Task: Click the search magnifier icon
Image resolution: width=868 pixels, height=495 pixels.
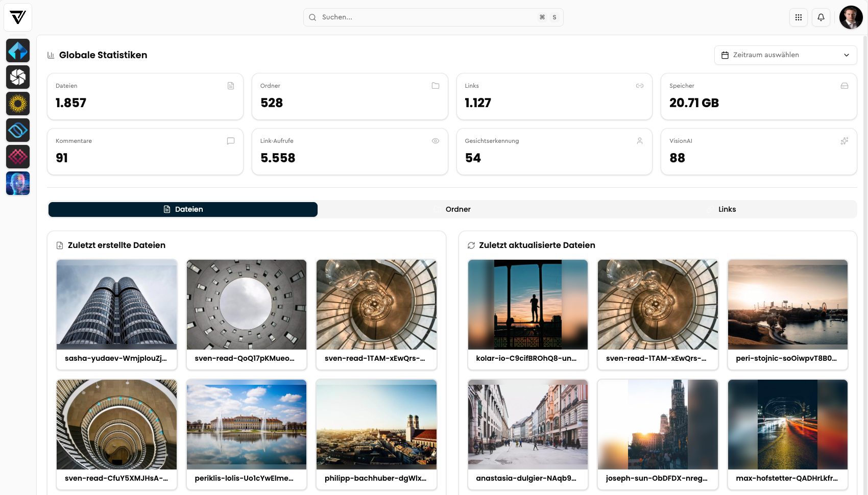Action: 312,17
